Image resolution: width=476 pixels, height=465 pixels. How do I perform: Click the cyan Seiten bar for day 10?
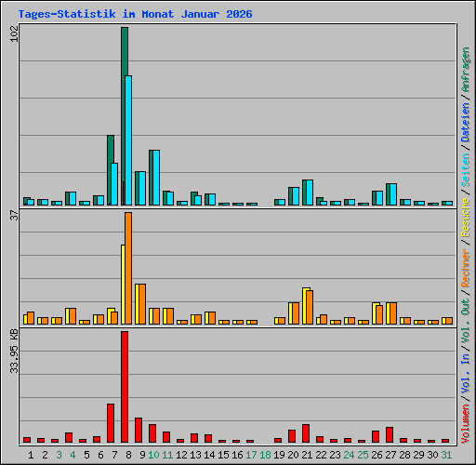[156, 178]
